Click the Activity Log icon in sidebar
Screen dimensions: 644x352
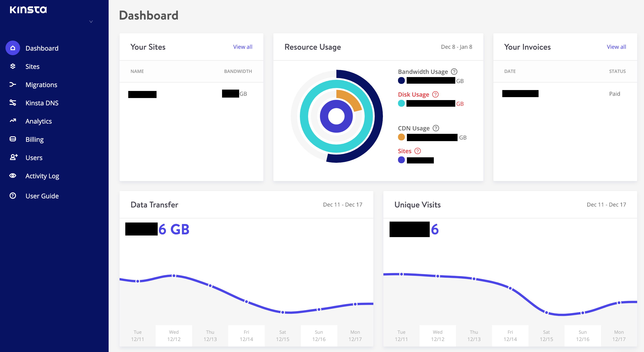tap(13, 176)
